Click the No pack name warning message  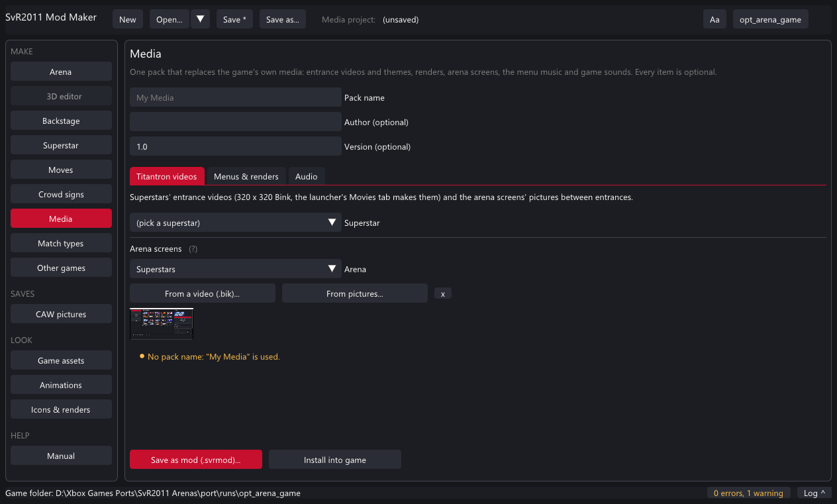tap(214, 356)
